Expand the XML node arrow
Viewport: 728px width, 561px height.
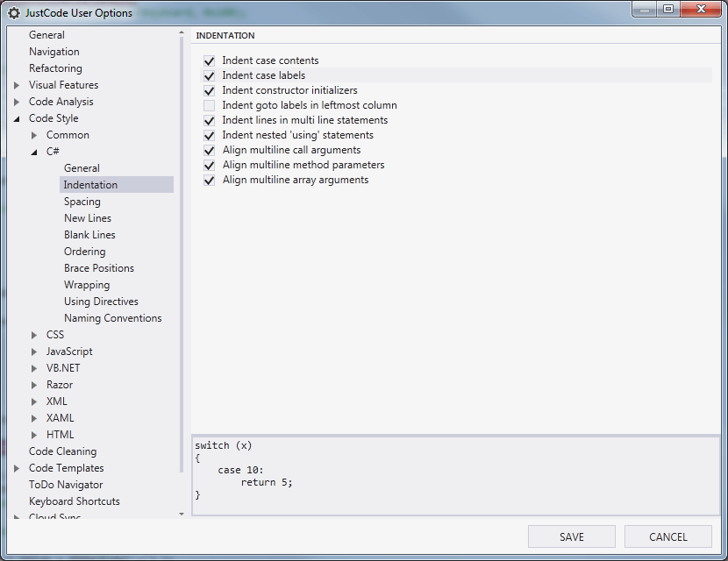point(34,401)
